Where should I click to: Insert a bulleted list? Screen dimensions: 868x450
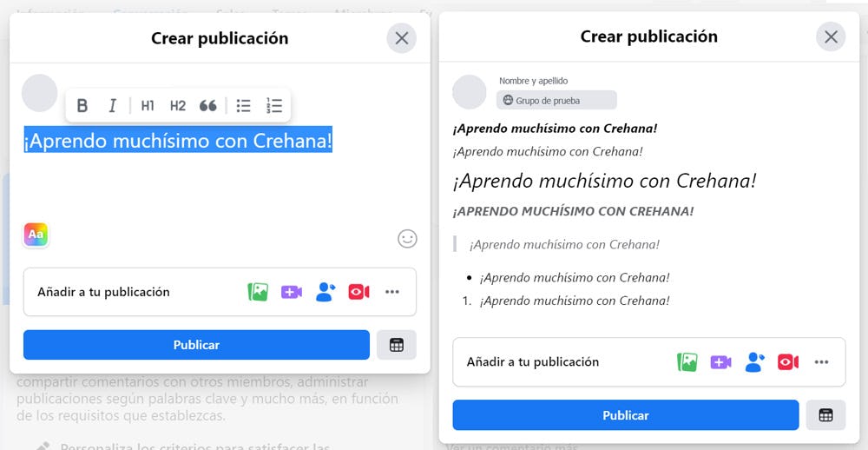[244, 106]
